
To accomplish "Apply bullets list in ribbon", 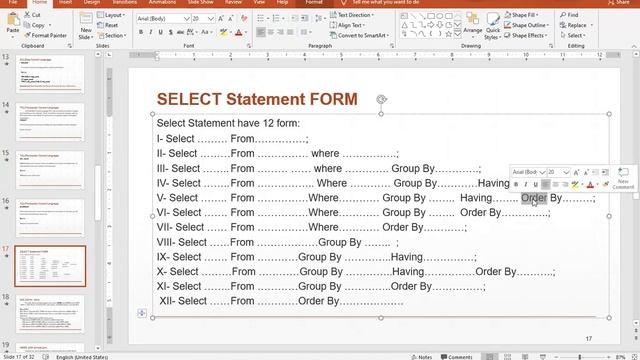I will (262, 19).
